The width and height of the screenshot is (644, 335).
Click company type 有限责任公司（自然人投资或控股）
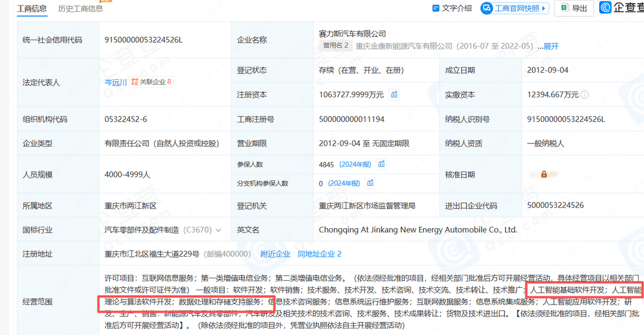(162, 144)
